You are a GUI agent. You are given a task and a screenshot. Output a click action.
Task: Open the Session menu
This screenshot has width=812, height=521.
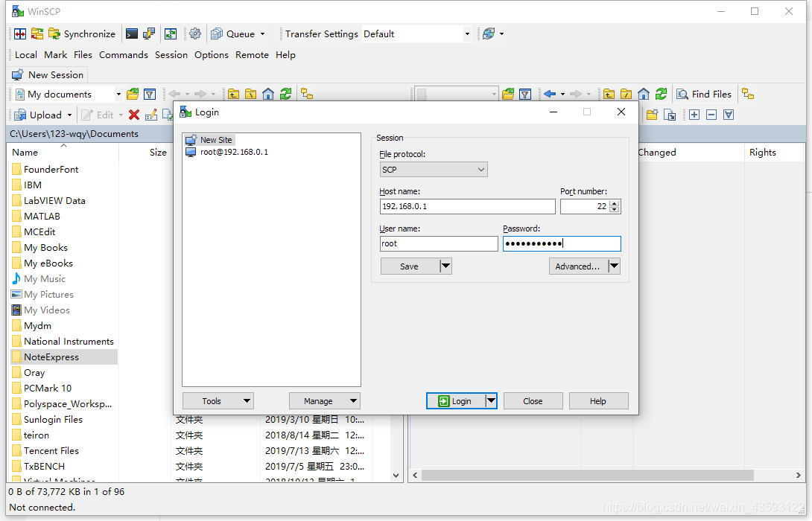[x=171, y=55]
